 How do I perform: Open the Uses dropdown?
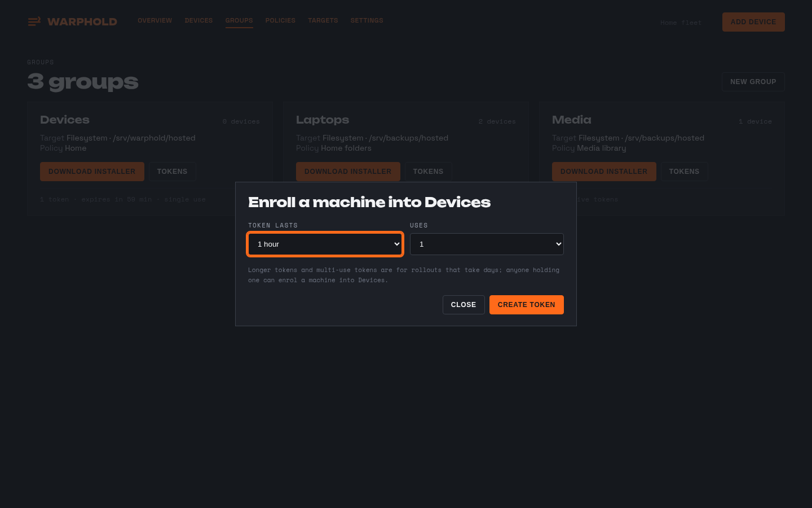pos(487,244)
